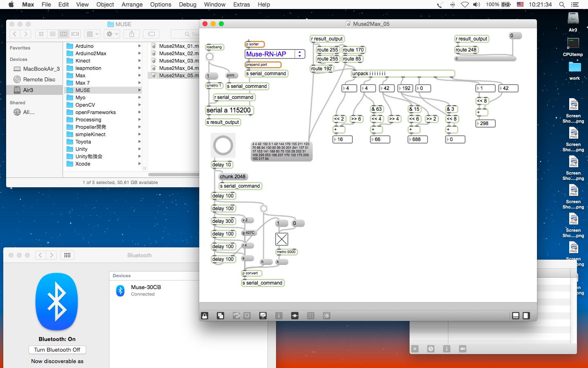Click Turn Bluetooth Off button
This screenshot has width=588, height=368.
pos(57,350)
